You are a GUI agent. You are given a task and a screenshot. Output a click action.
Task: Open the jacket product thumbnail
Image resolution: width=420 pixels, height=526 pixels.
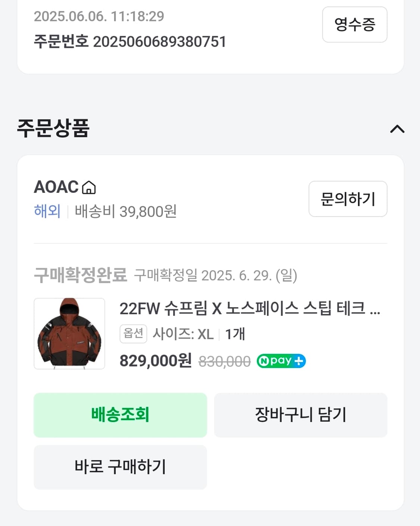click(69, 333)
